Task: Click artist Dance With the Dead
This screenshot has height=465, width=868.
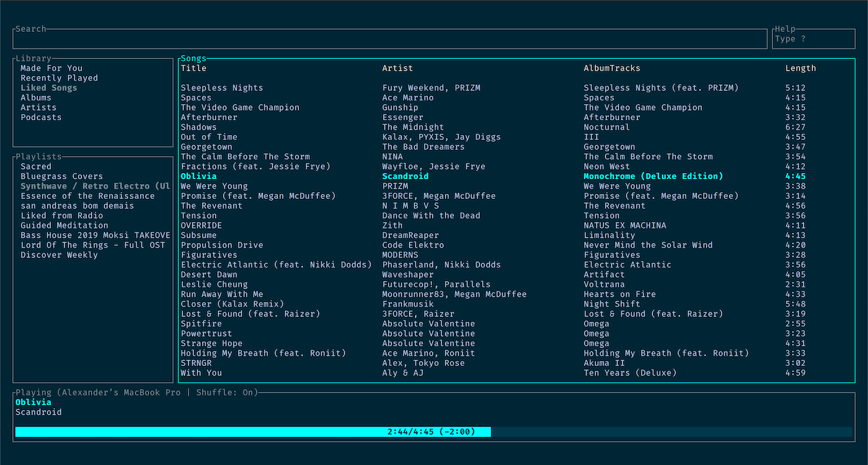Action: [x=431, y=216]
